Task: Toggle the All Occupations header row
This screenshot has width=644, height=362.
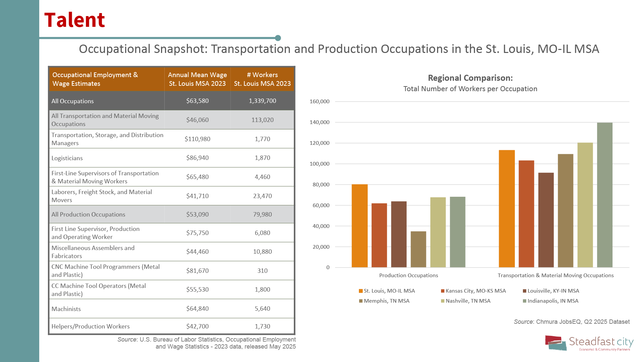Action: pos(172,101)
